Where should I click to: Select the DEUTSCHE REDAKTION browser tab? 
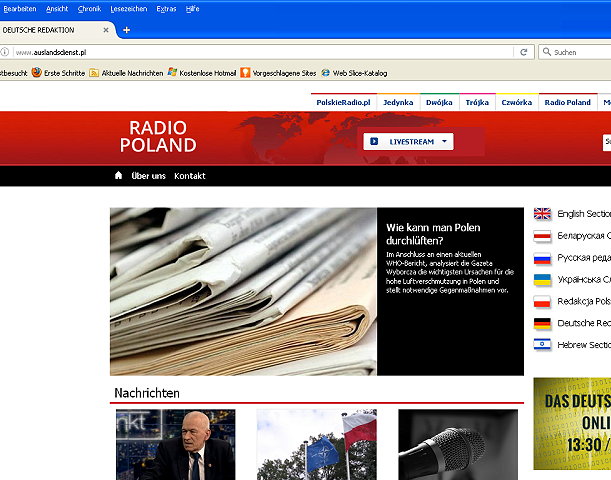coord(55,30)
